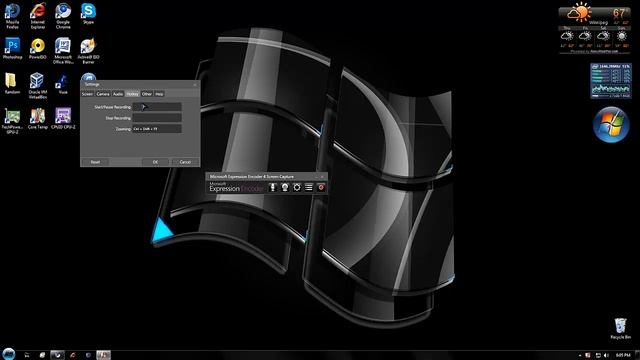Click the weather gadget current temperature
Image resolution: width=640 pixels, height=360 pixels.
pyautogui.click(x=619, y=13)
